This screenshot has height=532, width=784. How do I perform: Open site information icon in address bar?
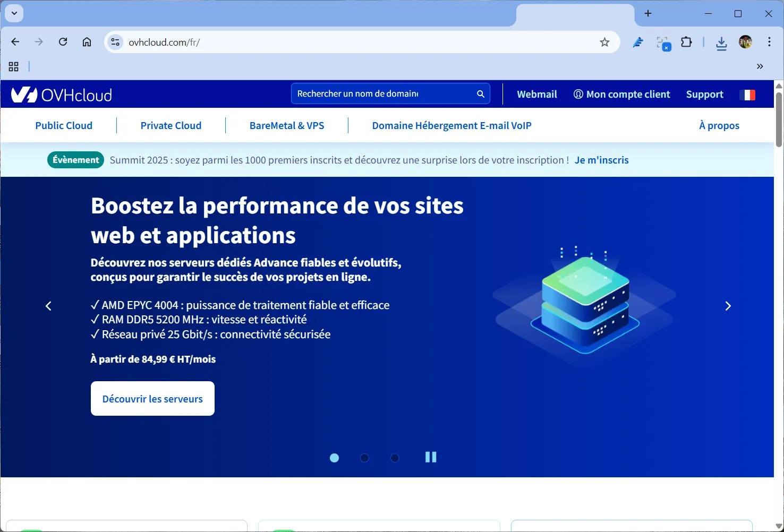(x=115, y=42)
